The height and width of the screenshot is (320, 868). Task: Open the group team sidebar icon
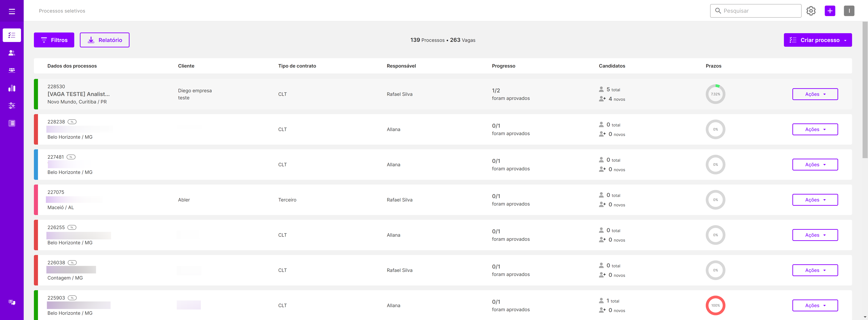[12, 70]
